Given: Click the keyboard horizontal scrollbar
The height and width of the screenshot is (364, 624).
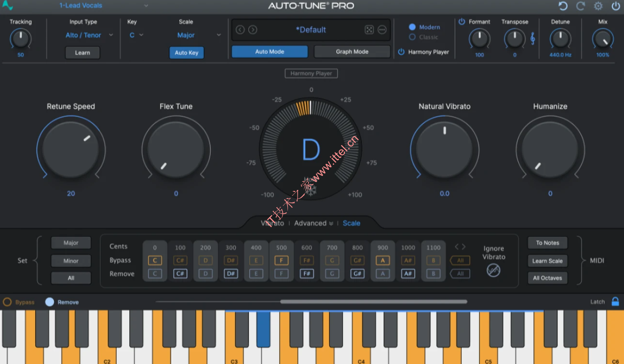Looking at the screenshot, I should 374,302.
